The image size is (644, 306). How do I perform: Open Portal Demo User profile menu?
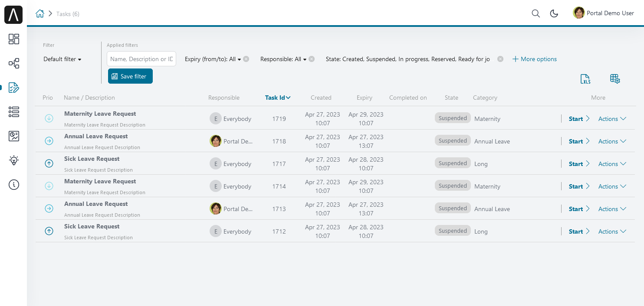pyautogui.click(x=604, y=13)
